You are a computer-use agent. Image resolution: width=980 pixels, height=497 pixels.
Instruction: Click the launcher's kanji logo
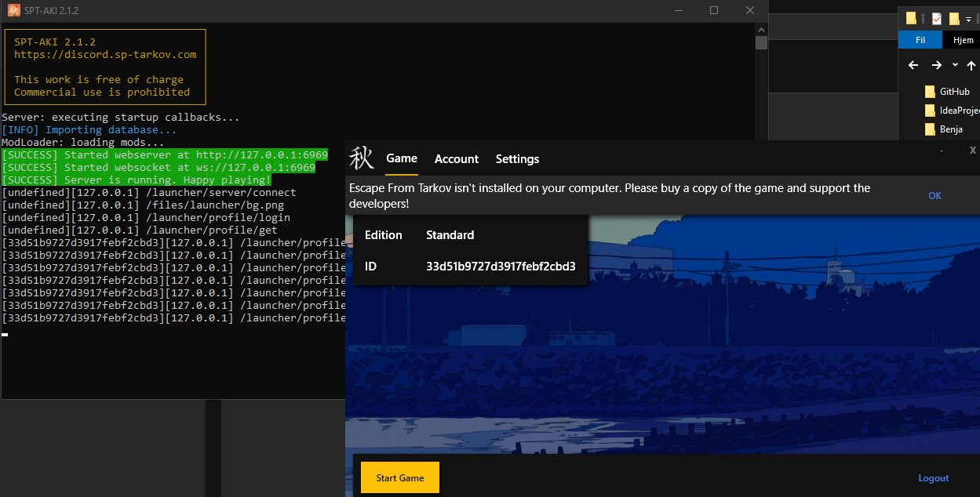point(361,158)
